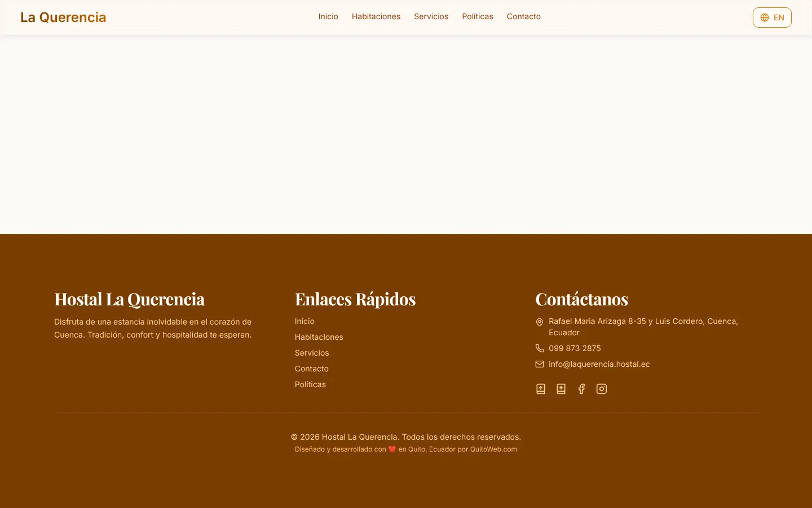Click the copyright line '© 2026 Hostal La Querencia'
The image size is (812, 508).
(406, 437)
